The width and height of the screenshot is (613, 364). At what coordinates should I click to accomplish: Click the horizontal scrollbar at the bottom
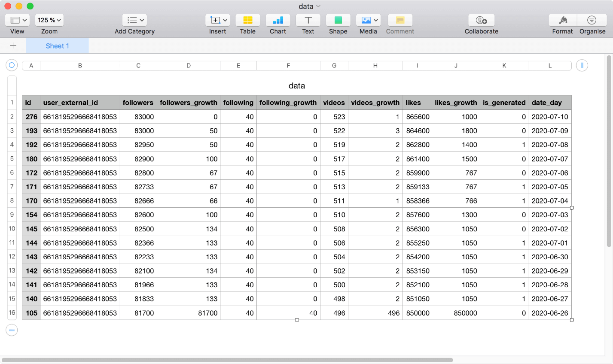pyautogui.click(x=228, y=360)
